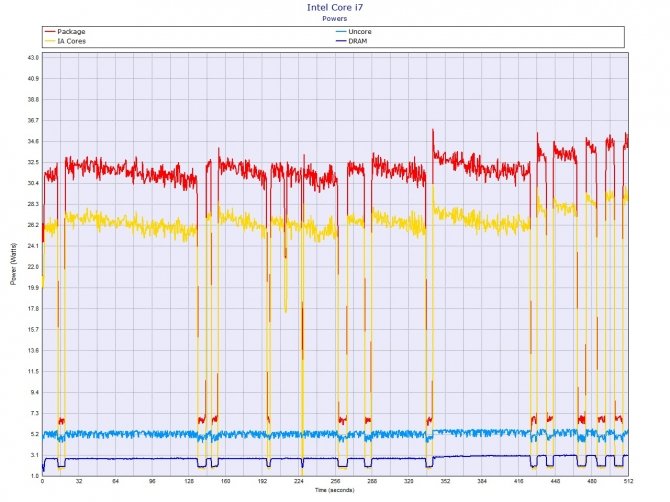The height and width of the screenshot is (502, 670).
Task: Click the Powers subtitle text
Action: tap(335, 18)
